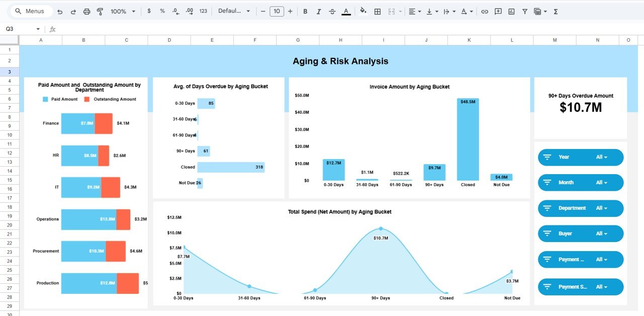Open the Functions (Σ) list

(555, 11)
